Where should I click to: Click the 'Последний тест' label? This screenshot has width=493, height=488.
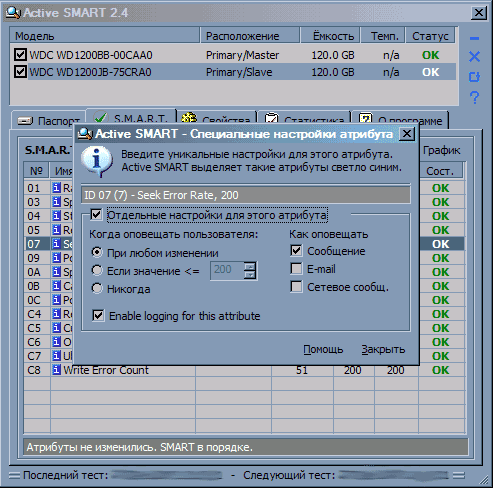(65, 475)
